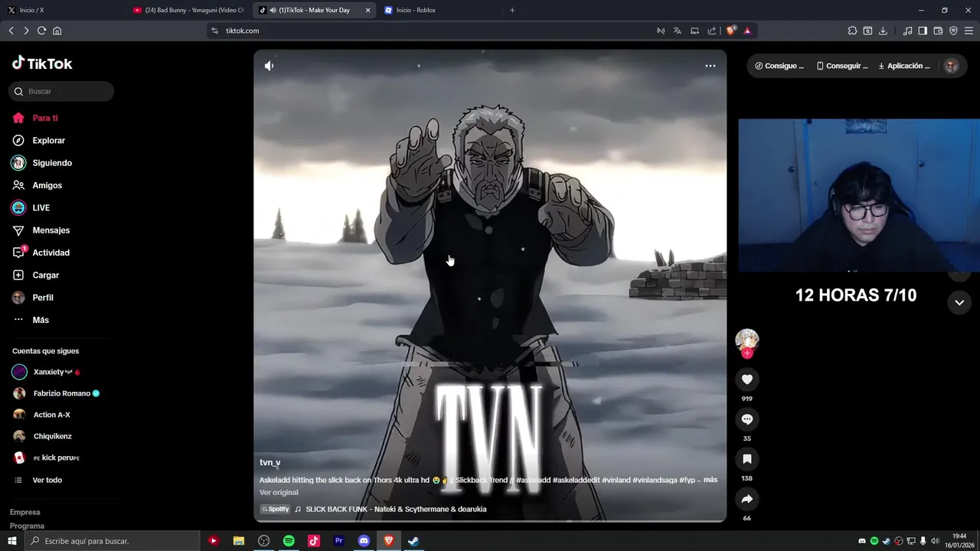980x551 pixels.
Task: Click the Spotify badge beside the sound
Action: [x=276, y=509]
